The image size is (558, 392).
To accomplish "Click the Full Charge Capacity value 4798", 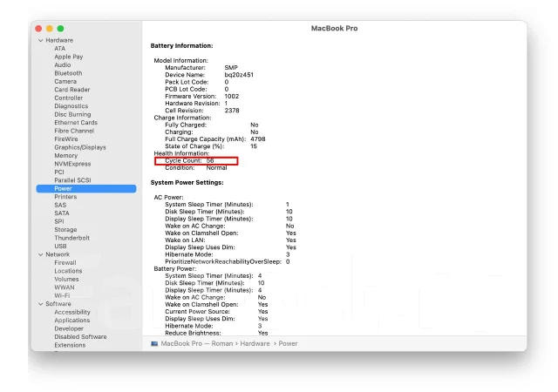I will 258,139.
